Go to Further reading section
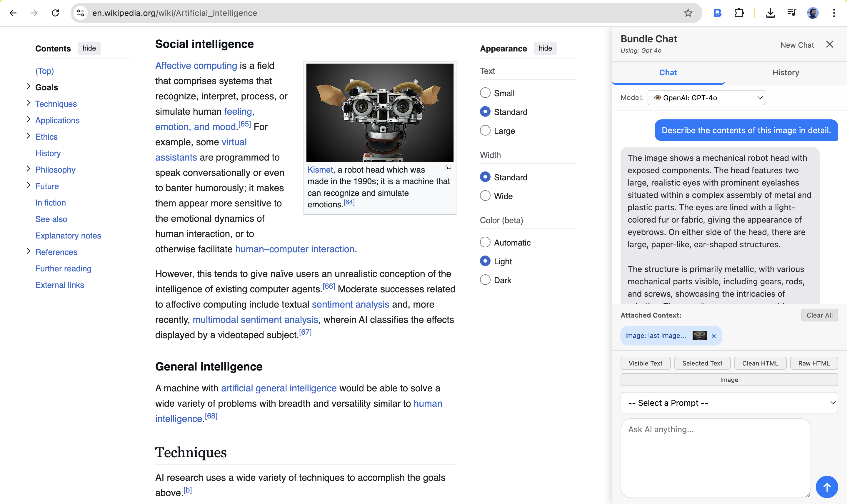The height and width of the screenshot is (504, 847). [63, 269]
